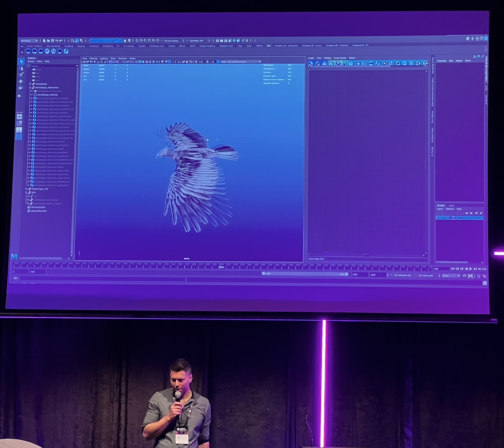Switch to the Rigging shelf tab
This screenshot has height=448, width=504.
[x=81, y=46]
